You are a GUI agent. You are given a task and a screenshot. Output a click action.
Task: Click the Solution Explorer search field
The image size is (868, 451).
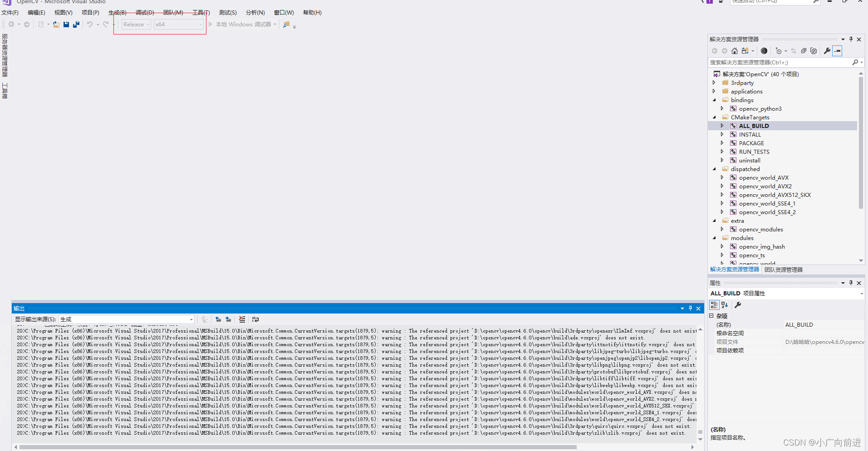coord(780,63)
